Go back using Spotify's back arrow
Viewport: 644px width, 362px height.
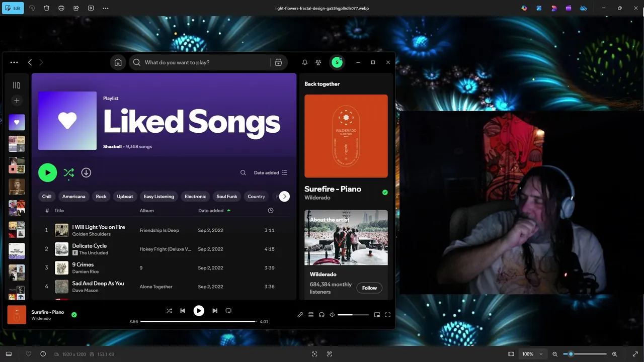pos(30,62)
